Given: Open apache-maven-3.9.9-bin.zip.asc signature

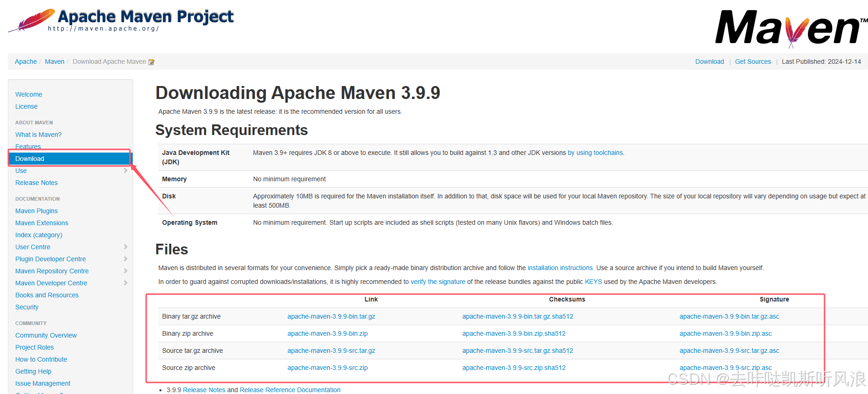Looking at the screenshot, I should point(726,333).
